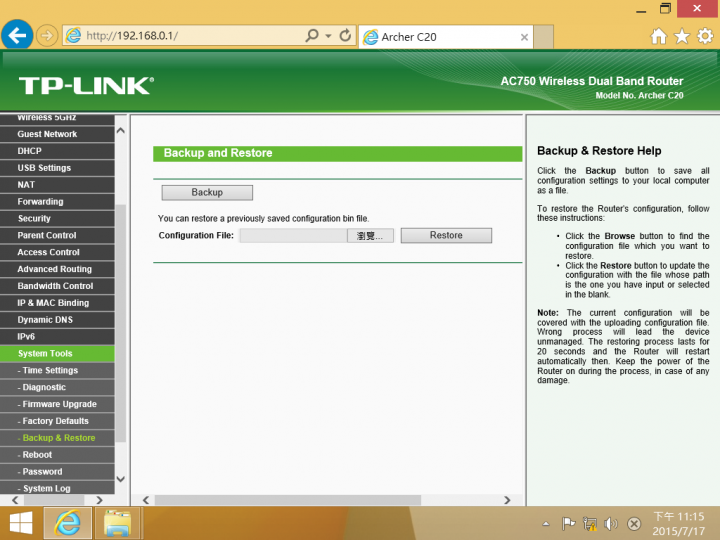Image resolution: width=720 pixels, height=540 pixels.
Task: Open the volume speaker icon
Action: [x=611, y=523]
